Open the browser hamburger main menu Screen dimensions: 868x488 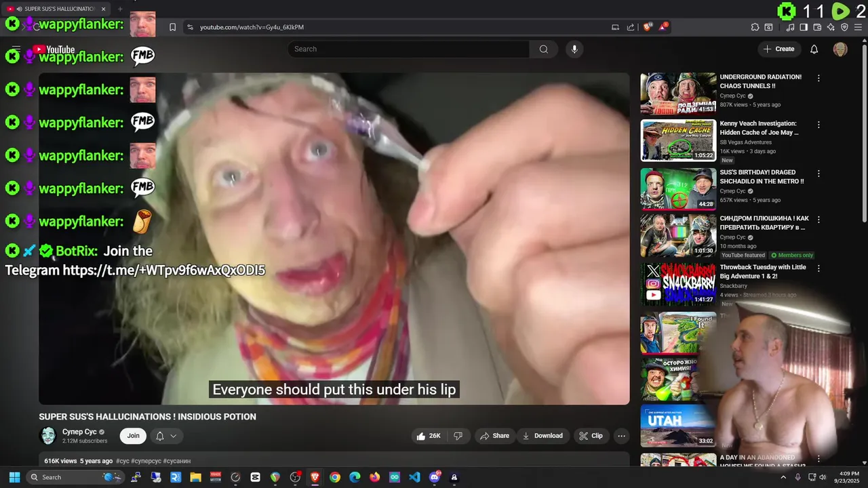tap(858, 27)
